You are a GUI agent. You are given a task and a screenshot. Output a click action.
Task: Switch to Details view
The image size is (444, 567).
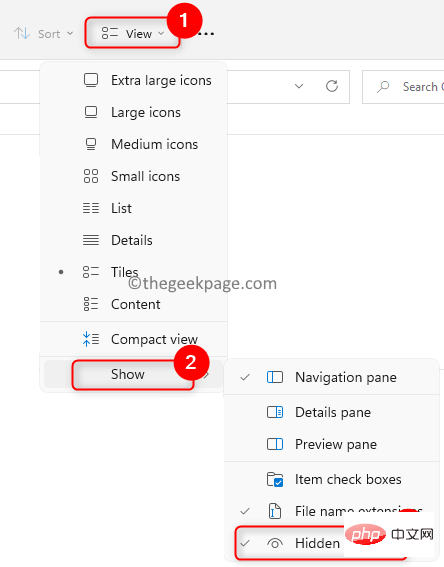click(x=133, y=240)
